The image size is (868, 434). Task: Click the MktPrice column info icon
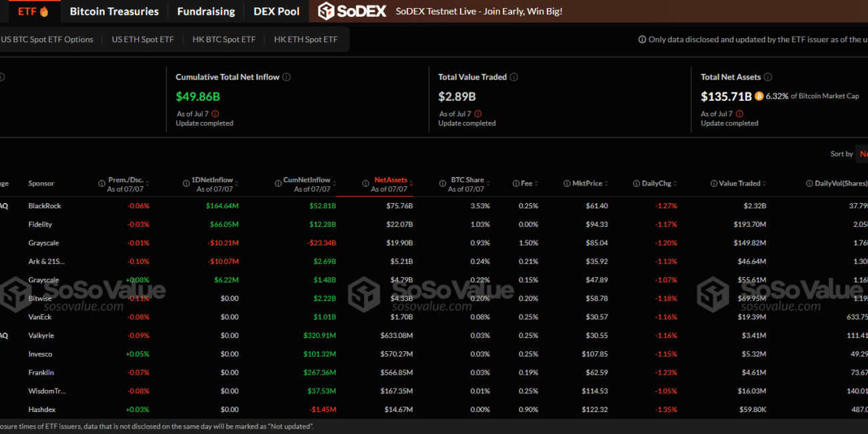pyautogui.click(x=567, y=183)
